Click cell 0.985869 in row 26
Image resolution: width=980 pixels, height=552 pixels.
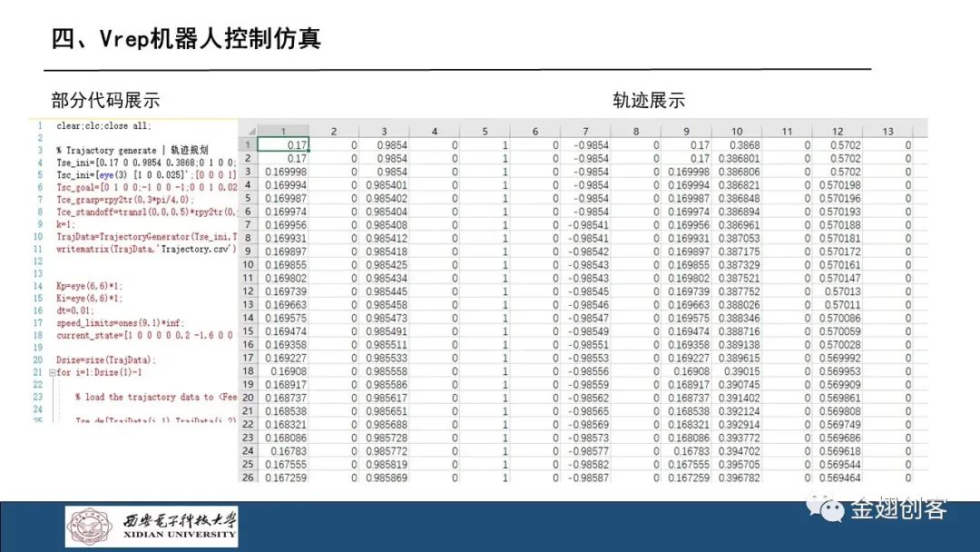[x=386, y=478]
